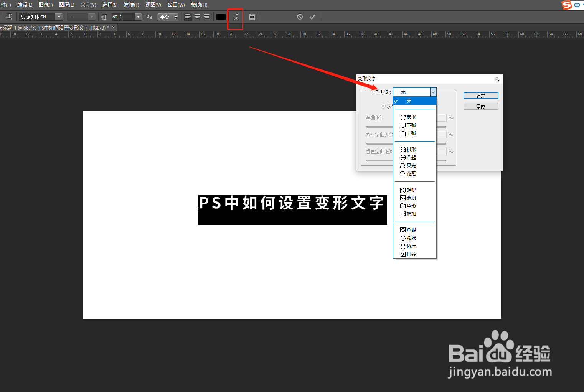Click the 垂直扭曲 percent input field
The width and height of the screenshot is (584, 392).
(441, 152)
